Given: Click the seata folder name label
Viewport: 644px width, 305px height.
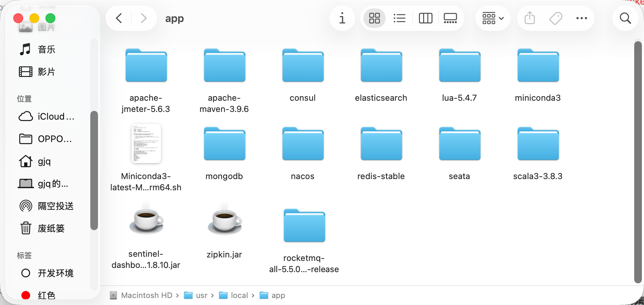Looking at the screenshot, I should 460,176.
